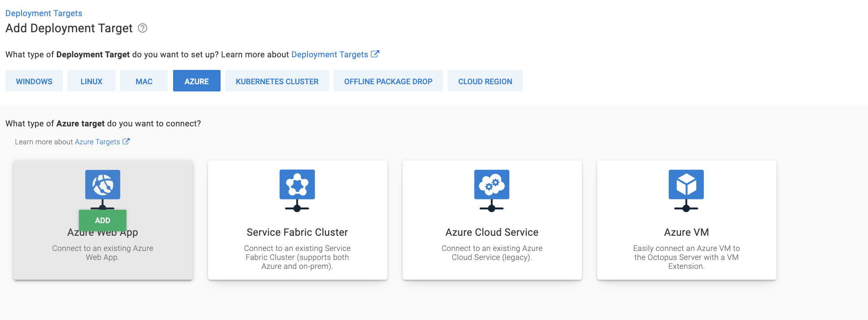Click the Azure VM cube icon
This screenshot has height=320, width=868.
tap(686, 185)
